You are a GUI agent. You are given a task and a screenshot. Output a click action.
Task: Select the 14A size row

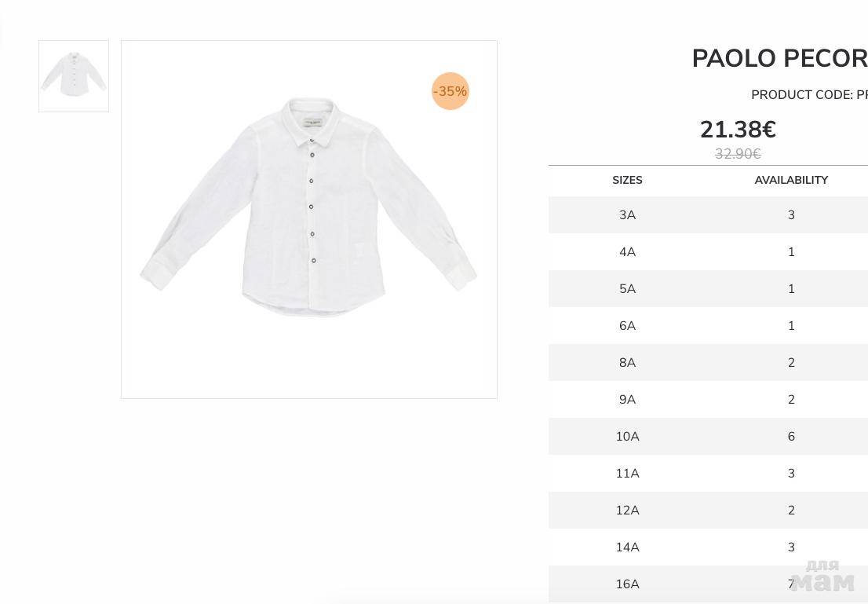[627, 547]
